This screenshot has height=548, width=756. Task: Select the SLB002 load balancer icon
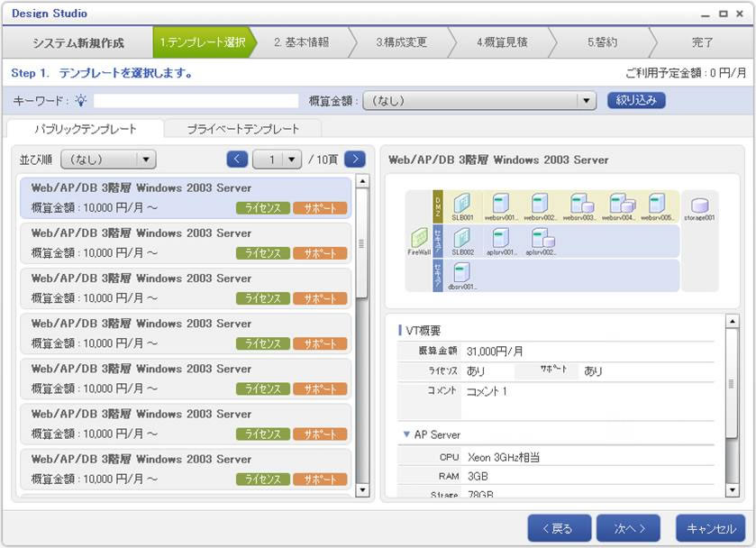[462, 238]
